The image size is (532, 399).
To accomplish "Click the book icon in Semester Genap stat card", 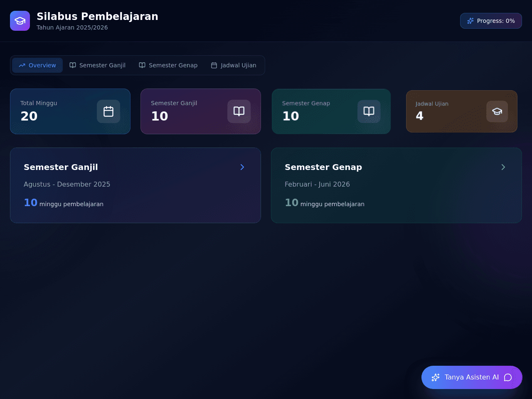I will (x=369, y=111).
